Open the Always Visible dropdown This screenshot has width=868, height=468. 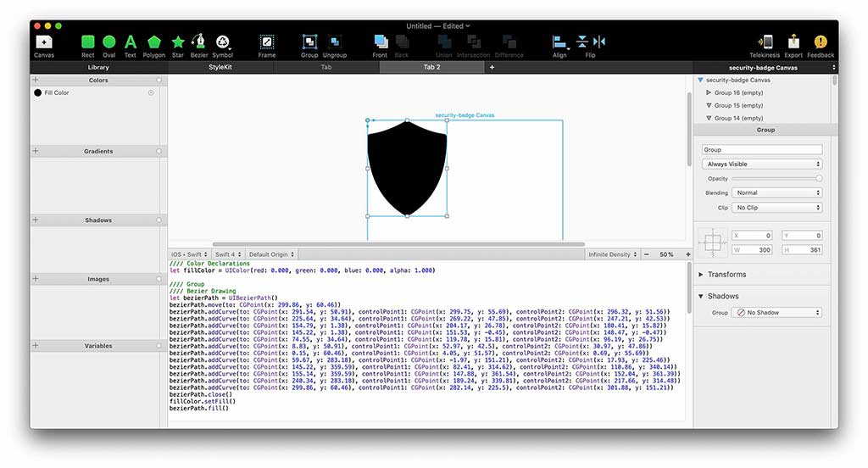pyautogui.click(x=762, y=164)
